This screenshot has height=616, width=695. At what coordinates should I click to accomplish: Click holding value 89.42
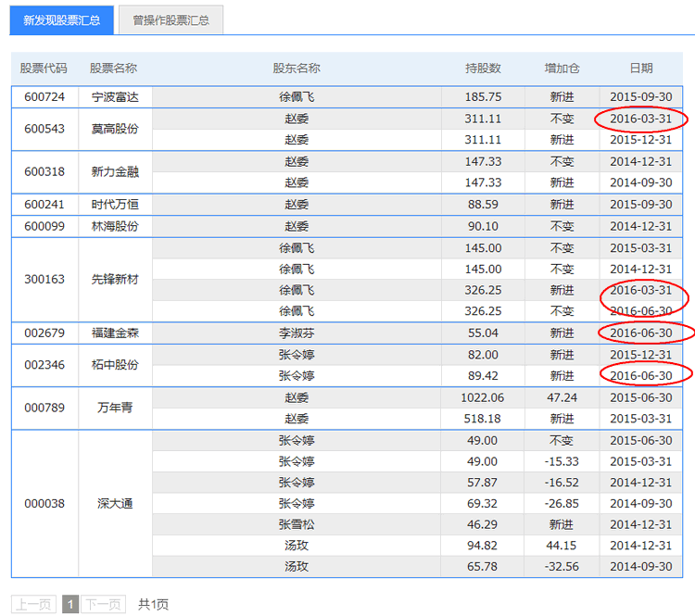[483, 376]
